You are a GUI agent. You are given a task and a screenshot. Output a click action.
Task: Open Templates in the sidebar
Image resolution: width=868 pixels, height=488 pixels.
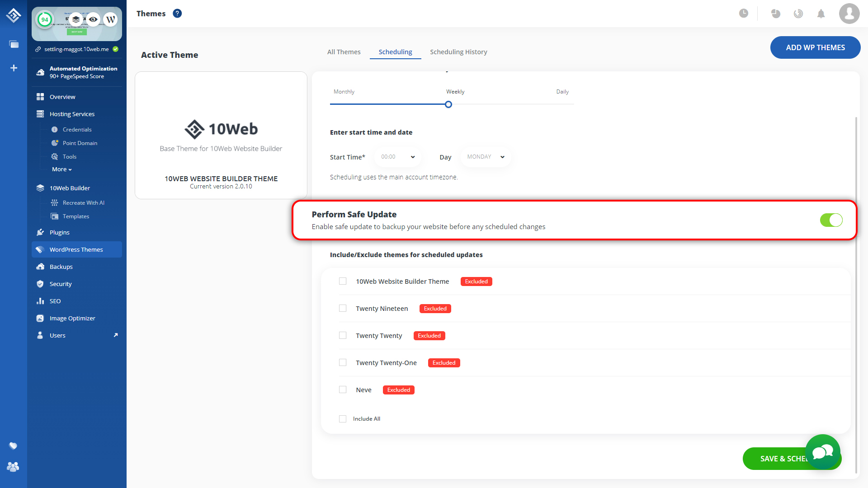(76, 216)
